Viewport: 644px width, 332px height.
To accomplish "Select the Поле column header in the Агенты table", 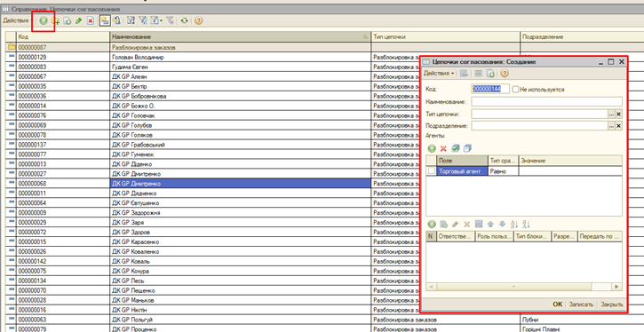I will (x=463, y=161).
